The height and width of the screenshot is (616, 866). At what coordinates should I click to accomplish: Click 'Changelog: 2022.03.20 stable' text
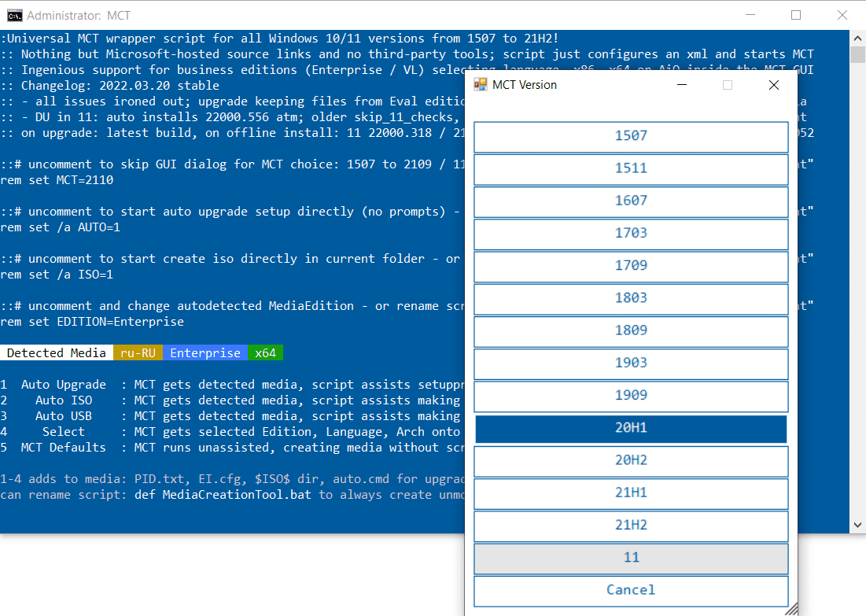[x=120, y=86]
